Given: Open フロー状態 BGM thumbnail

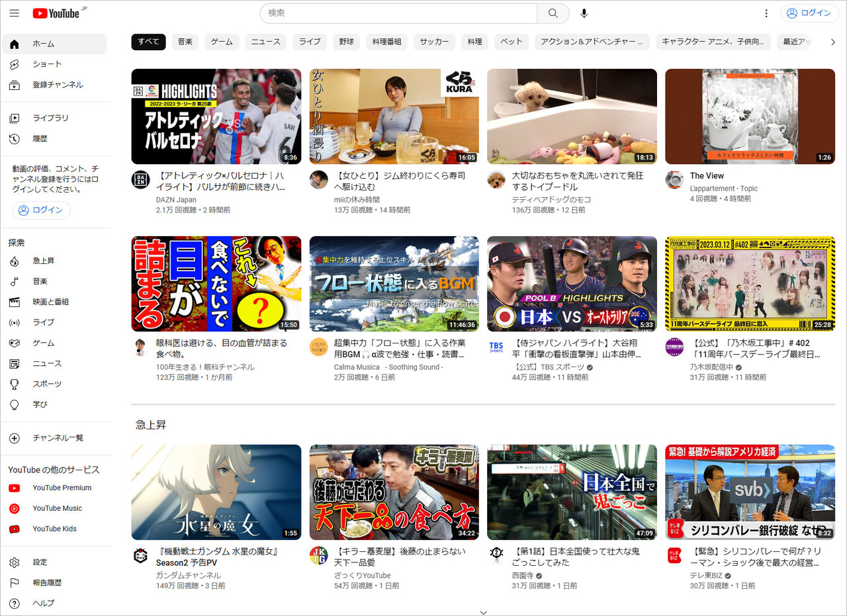Looking at the screenshot, I should (394, 284).
